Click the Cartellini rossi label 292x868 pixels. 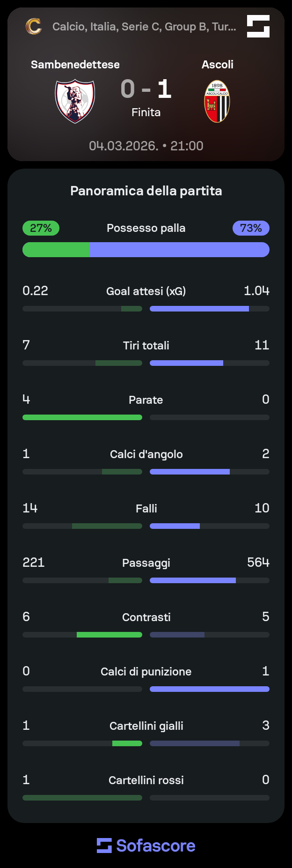tap(146, 780)
